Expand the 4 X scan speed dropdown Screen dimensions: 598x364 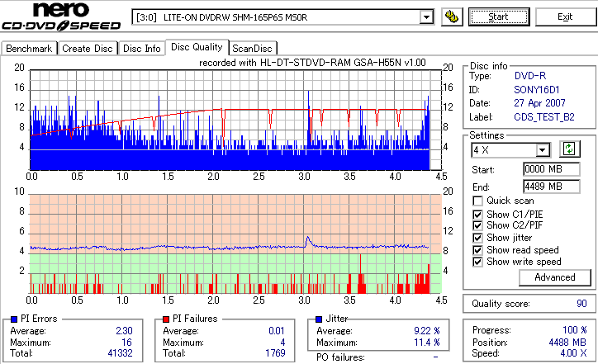542,150
